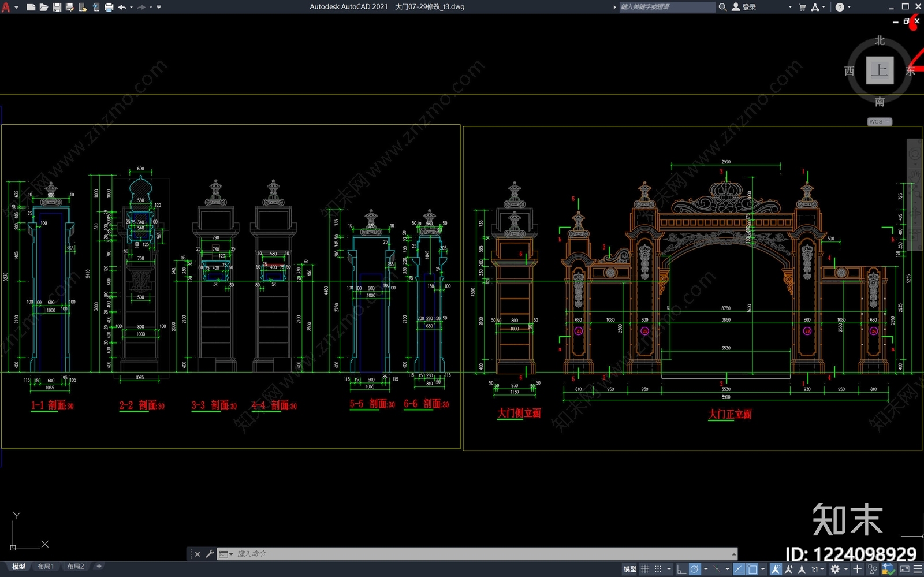924x577 pixels.
Task: Click Save to Web and Mobile icon
Action: pos(96,7)
